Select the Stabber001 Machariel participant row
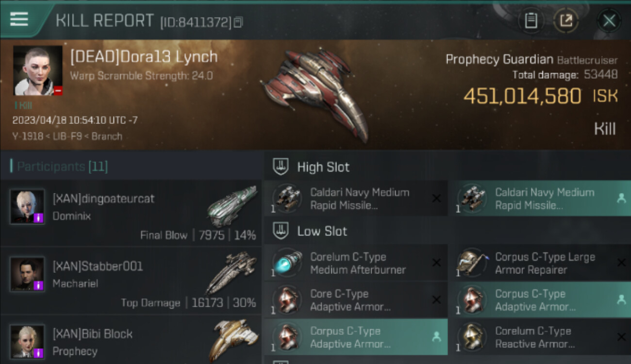Image resolution: width=631 pixels, height=364 pixels. pos(131,281)
